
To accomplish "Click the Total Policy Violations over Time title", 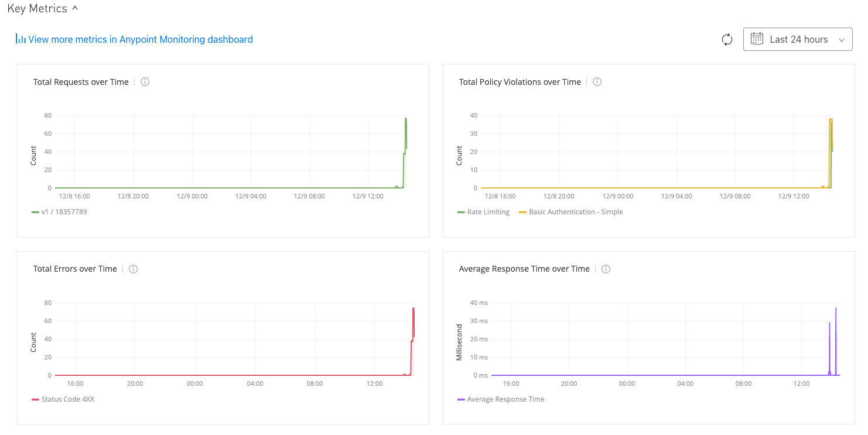I will [520, 82].
